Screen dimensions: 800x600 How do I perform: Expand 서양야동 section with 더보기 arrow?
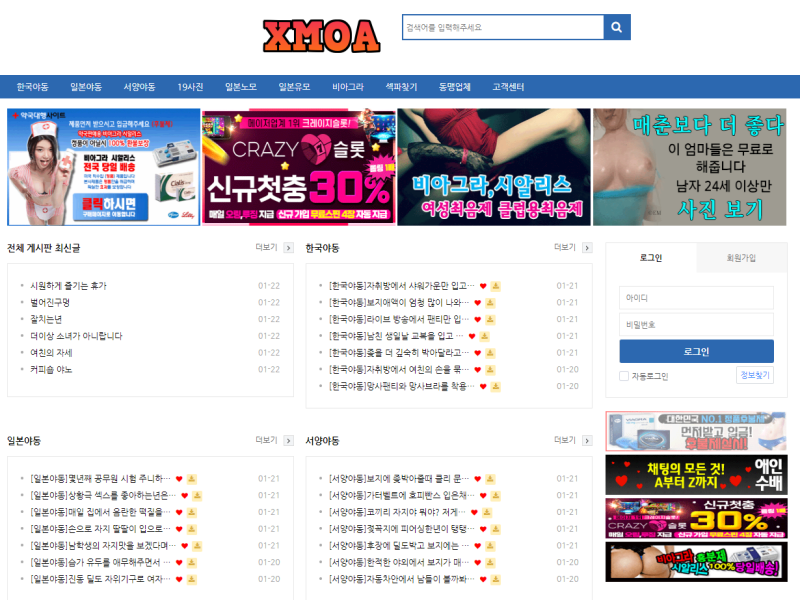click(x=588, y=440)
